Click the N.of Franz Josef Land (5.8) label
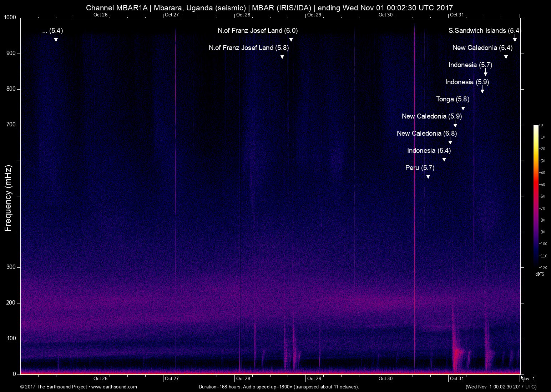551x392 pixels. 249,48
